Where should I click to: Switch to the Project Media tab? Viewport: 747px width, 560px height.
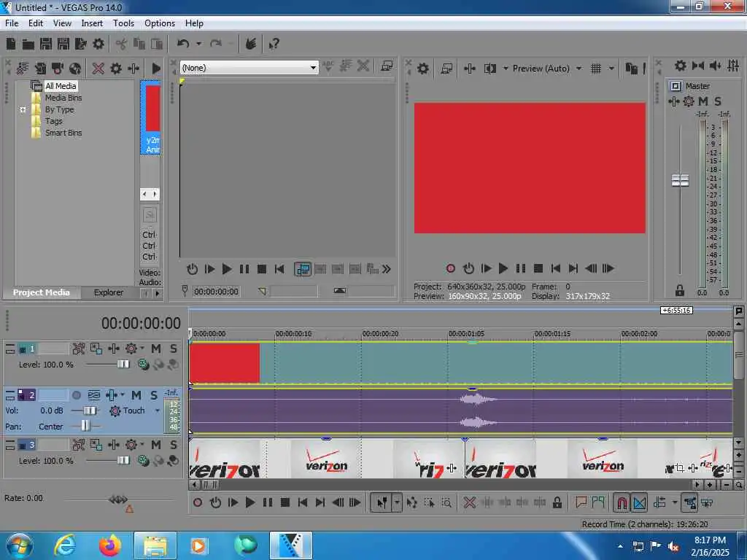click(x=41, y=292)
